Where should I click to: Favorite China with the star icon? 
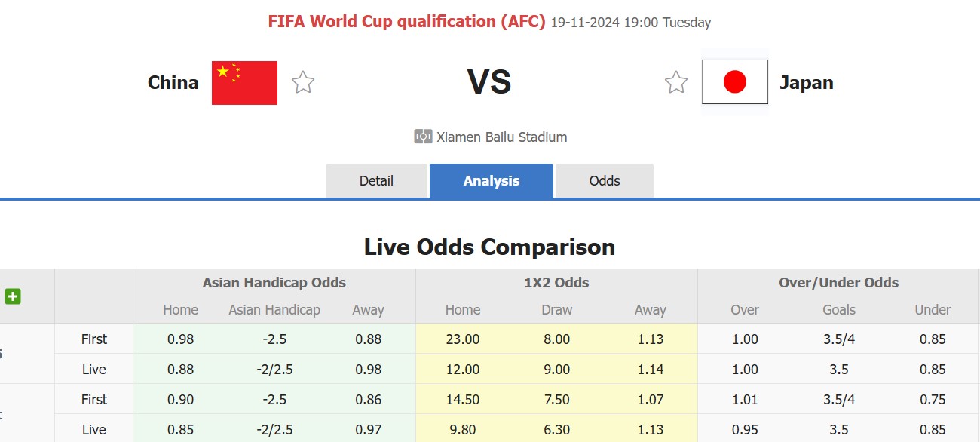[303, 82]
